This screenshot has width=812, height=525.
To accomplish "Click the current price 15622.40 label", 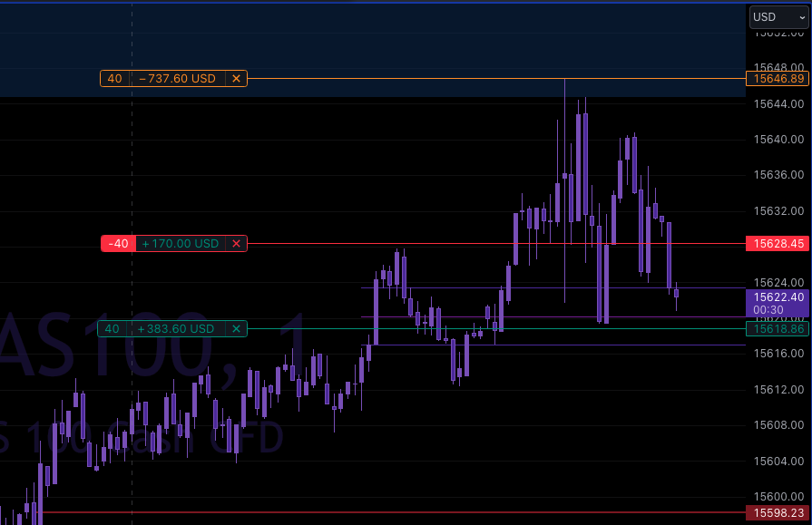I will point(778,297).
